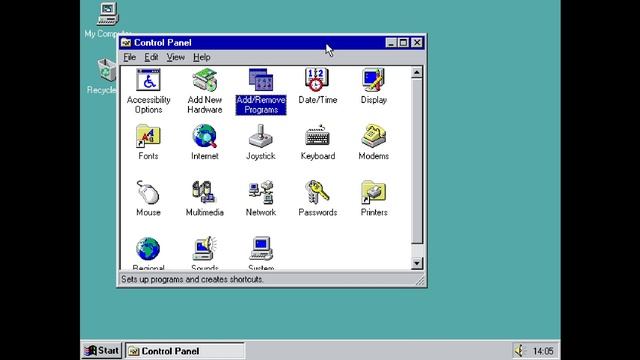This screenshot has width=640, height=360.
Task: Select the Add/Remove Programs icon
Action: pos(261,80)
